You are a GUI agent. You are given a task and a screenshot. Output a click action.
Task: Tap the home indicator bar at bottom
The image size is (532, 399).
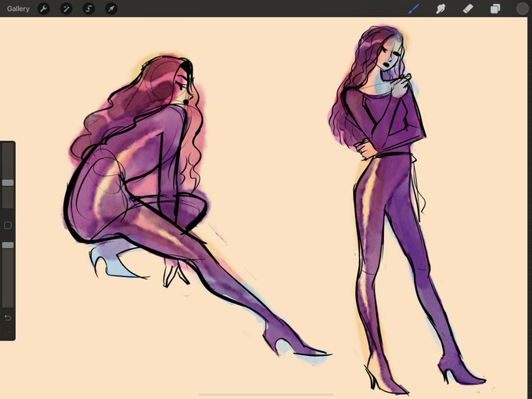tap(266, 394)
